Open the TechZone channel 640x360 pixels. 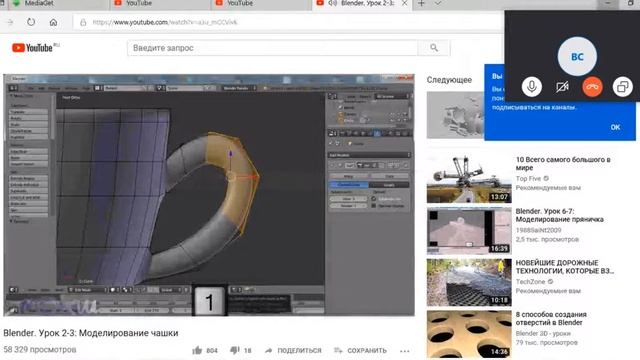pos(530,282)
